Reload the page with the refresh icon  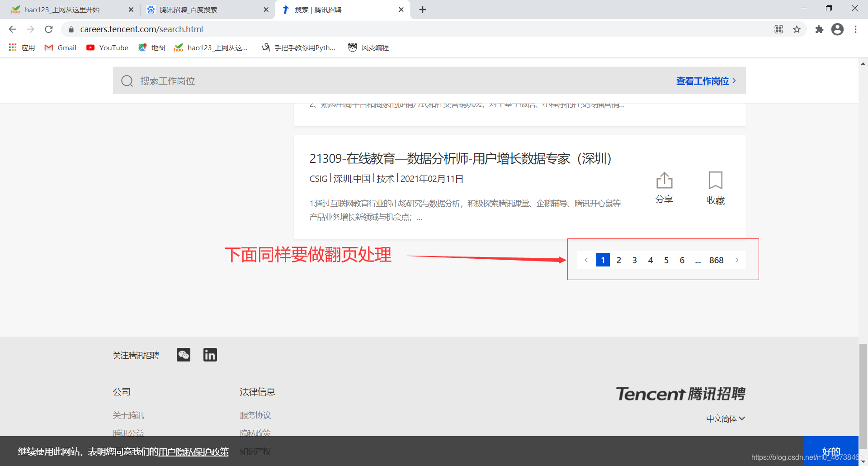[49, 29]
